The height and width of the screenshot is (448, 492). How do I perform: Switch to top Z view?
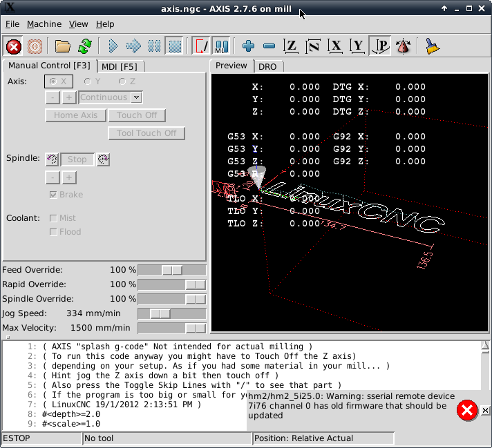[x=291, y=46]
